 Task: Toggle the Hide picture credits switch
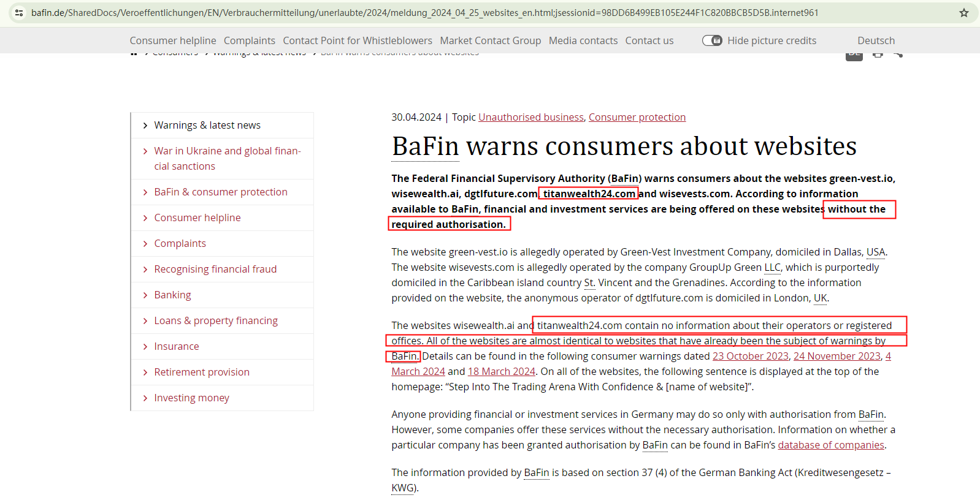[x=712, y=40]
